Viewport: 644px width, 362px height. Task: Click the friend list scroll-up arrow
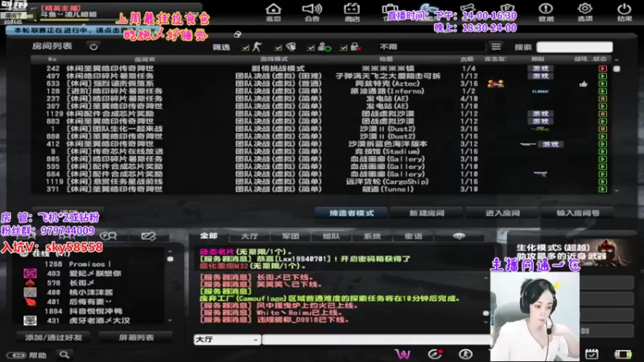[x=170, y=251]
